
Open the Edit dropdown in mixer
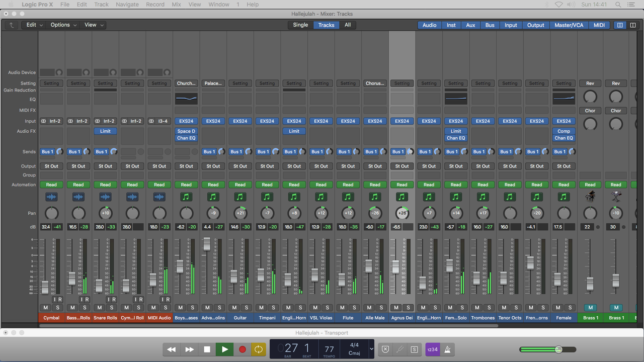(34, 25)
